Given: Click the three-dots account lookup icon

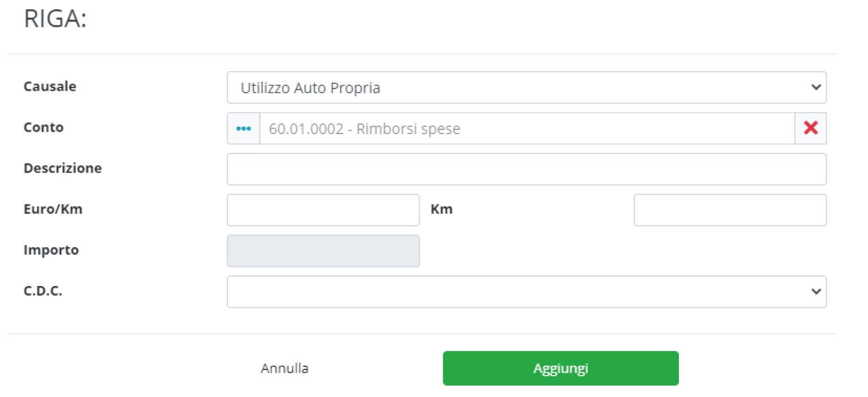Looking at the screenshot, I should [244, 128].
